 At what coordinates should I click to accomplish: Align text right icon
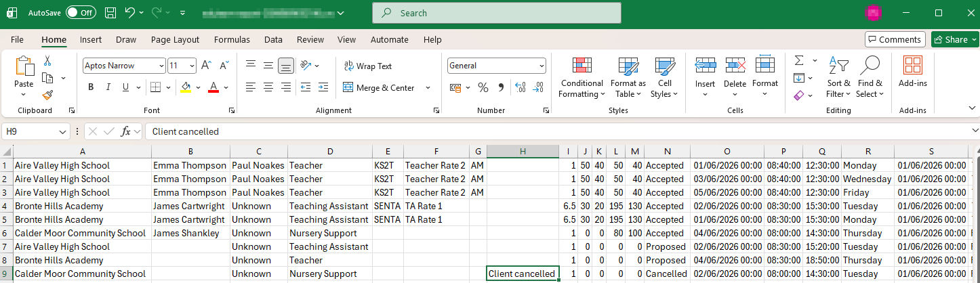[286, 87]
